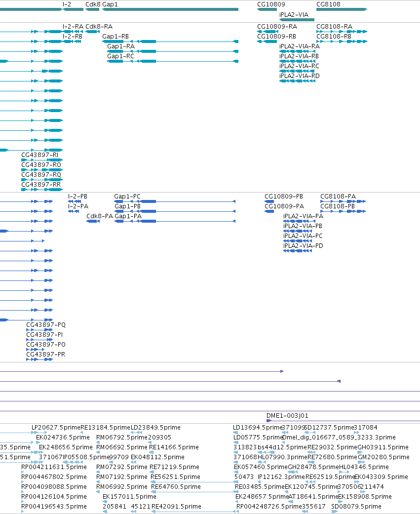Select EST EK248656.5prime
Image resolution: width=420 pixels, height=514 pixels.
66,447
